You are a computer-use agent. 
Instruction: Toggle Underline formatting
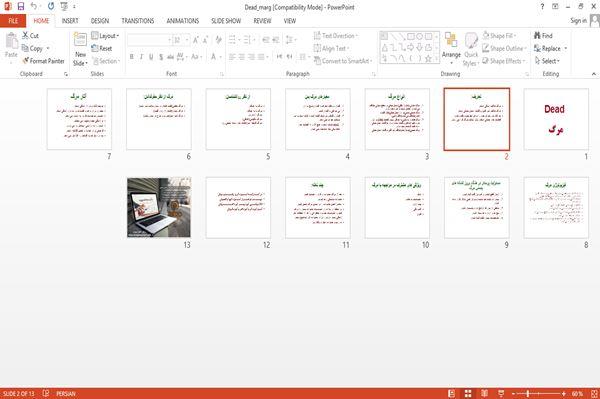tap(151, 57)
